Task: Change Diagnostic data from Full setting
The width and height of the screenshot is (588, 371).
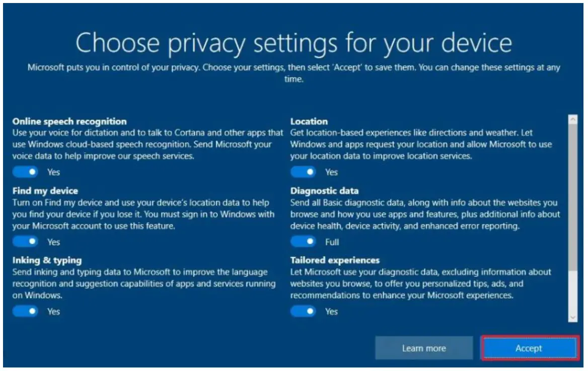Action: tap(304, 241)
